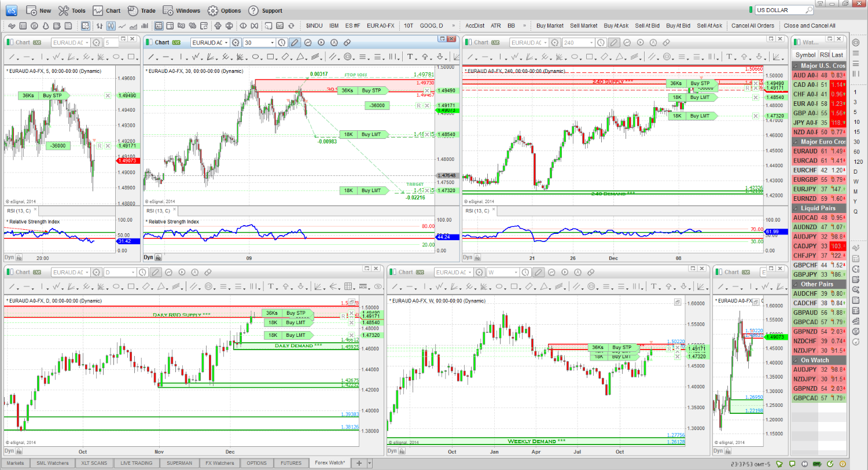Toggle the pencil drawing toolbar in the Daily chart
Image resolution: width=868 pixels, height=470 pixels.
click(x=156, y=272)
